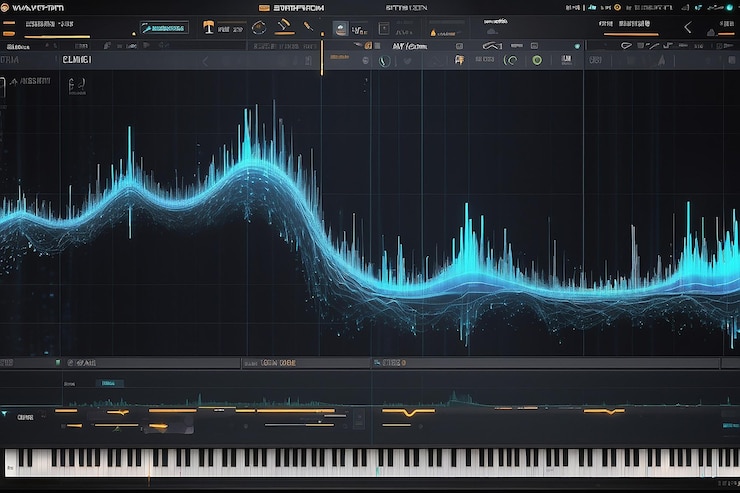Click the orange V-shaped automation curve
740x493 pixels.
pyautogui.click(x=409, y=412)
